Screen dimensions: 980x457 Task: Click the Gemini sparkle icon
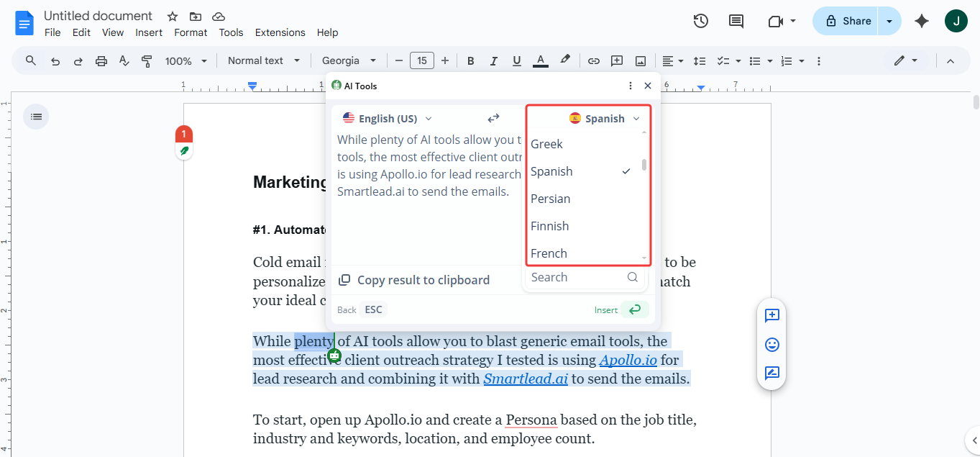pos(922,21)
